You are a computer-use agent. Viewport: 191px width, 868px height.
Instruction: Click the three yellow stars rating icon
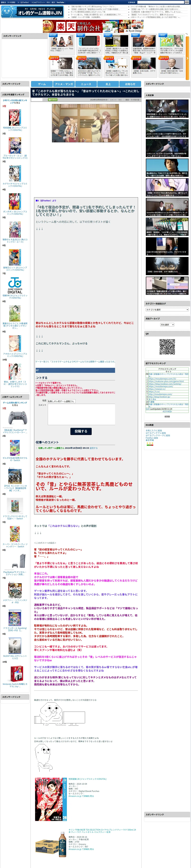[150, 443]
